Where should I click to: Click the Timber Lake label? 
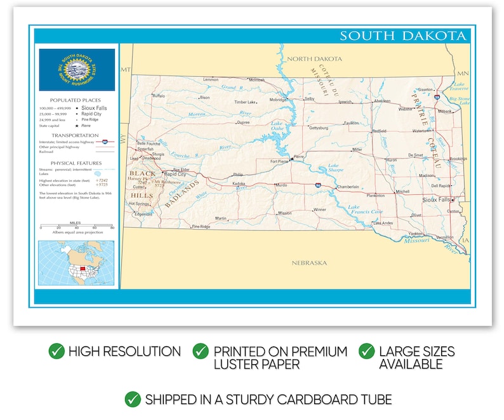point(244,102)
